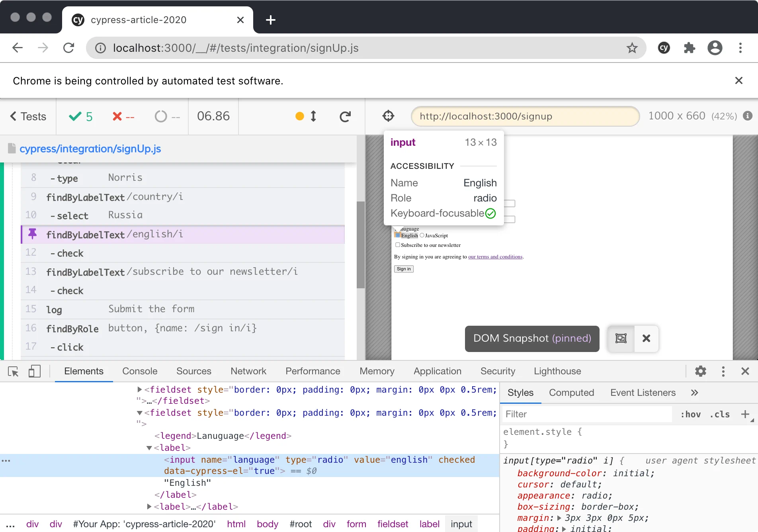
Task: Select the JavaScript radio button
Action: tap(421, 235)
